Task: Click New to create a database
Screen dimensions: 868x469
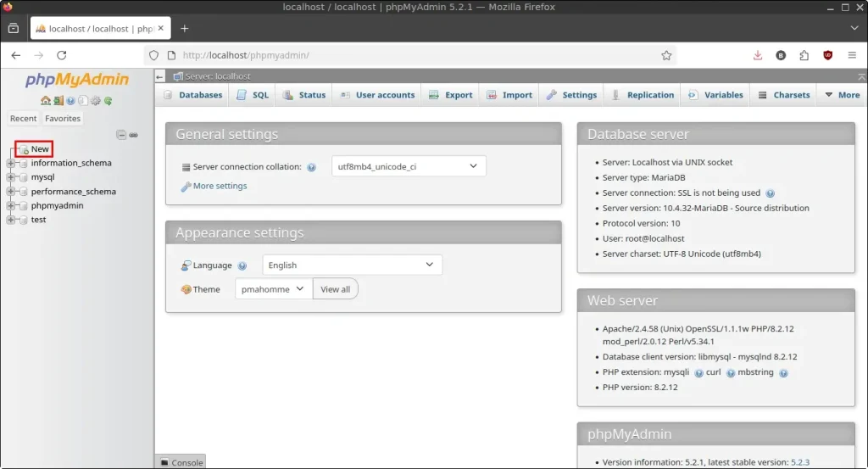Action: pos(40,149)
